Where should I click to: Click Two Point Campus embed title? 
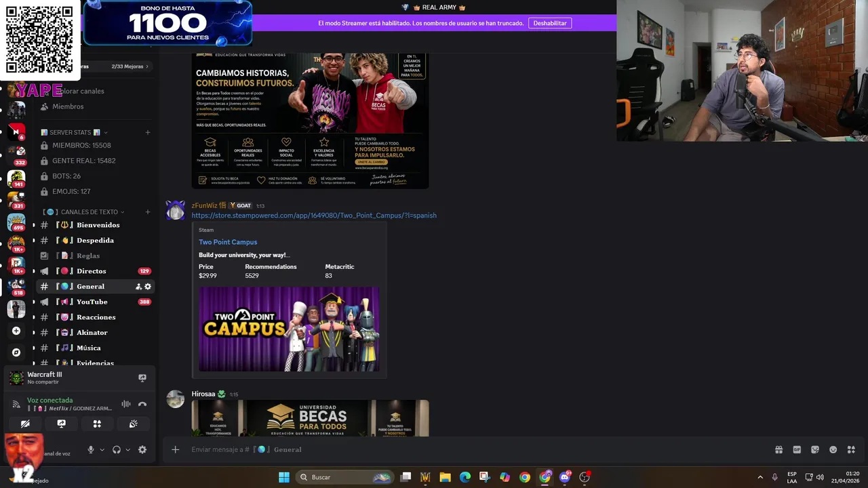(228, 242)
